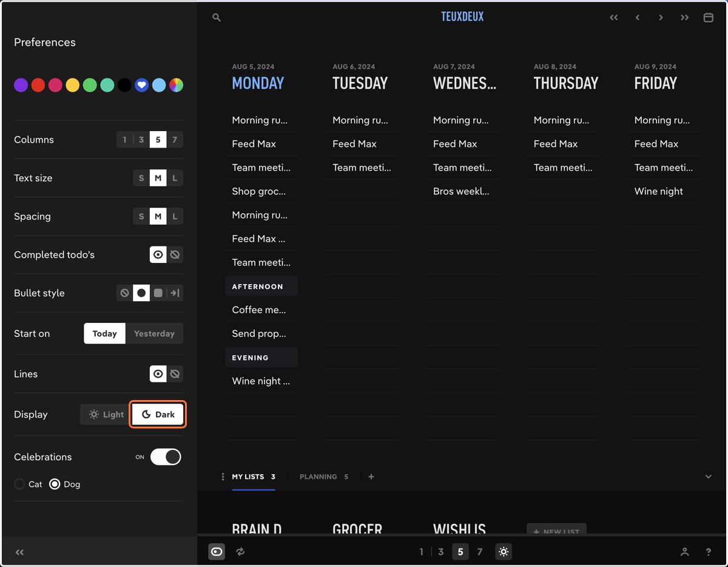Image resolution: width=728 pixels, height=567 pixels.
Task: Select the no-bullet style icon
Action: pyautogui.click(x=125, y=293)
